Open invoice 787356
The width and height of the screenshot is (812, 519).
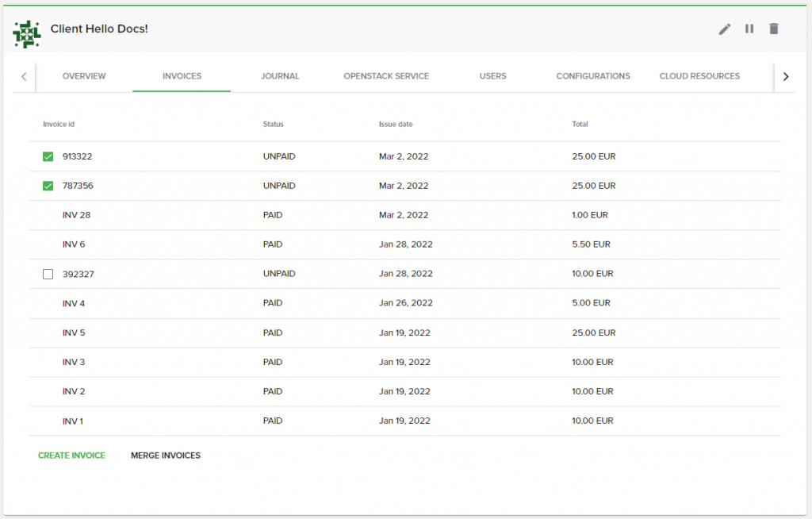(x=78, y=186)
